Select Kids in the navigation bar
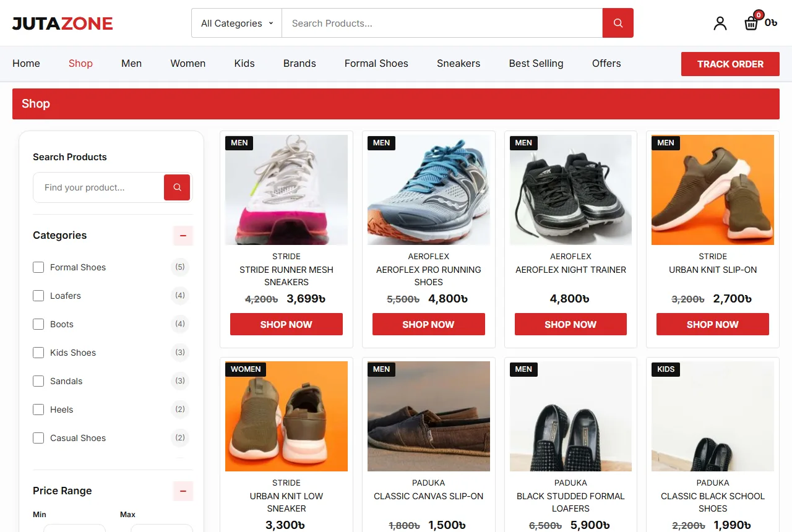The image size is (792, 532). tap(244, 63)
